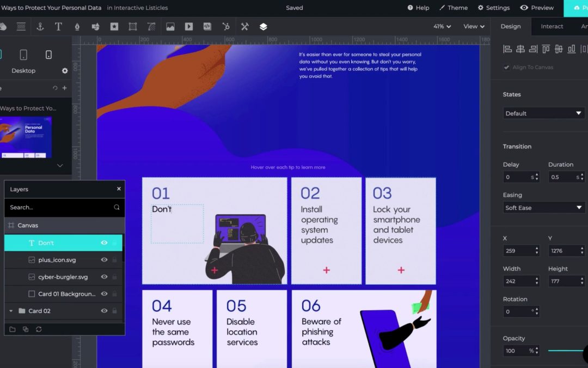Select the Pen tool
This screenshot has width=588, height=368.
77,27
